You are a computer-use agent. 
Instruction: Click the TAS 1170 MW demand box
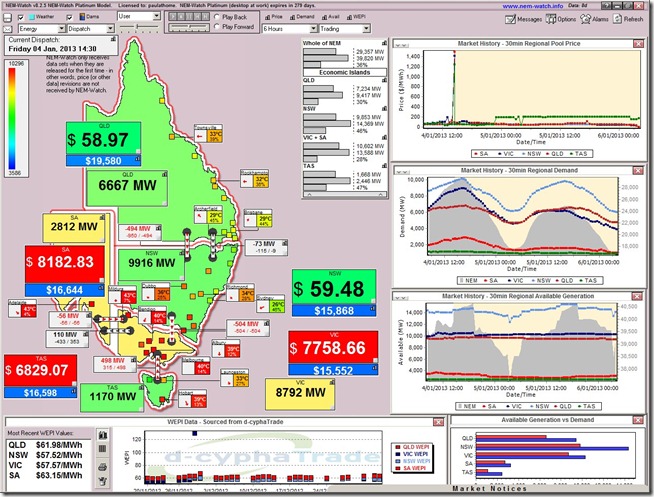click(112, 398)
